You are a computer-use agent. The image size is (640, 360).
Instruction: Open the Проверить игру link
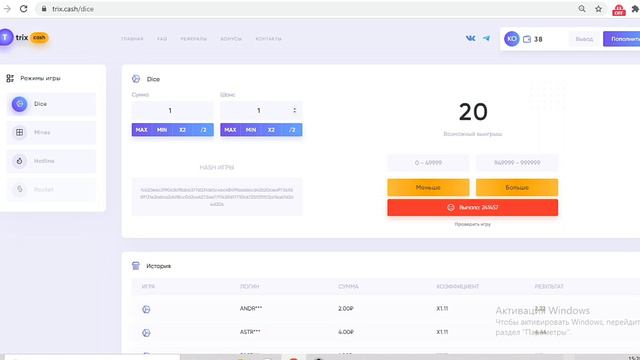coord(473,224)
